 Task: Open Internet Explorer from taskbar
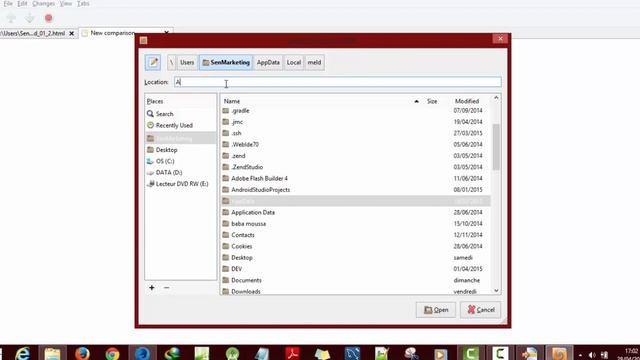coord(23,353)
